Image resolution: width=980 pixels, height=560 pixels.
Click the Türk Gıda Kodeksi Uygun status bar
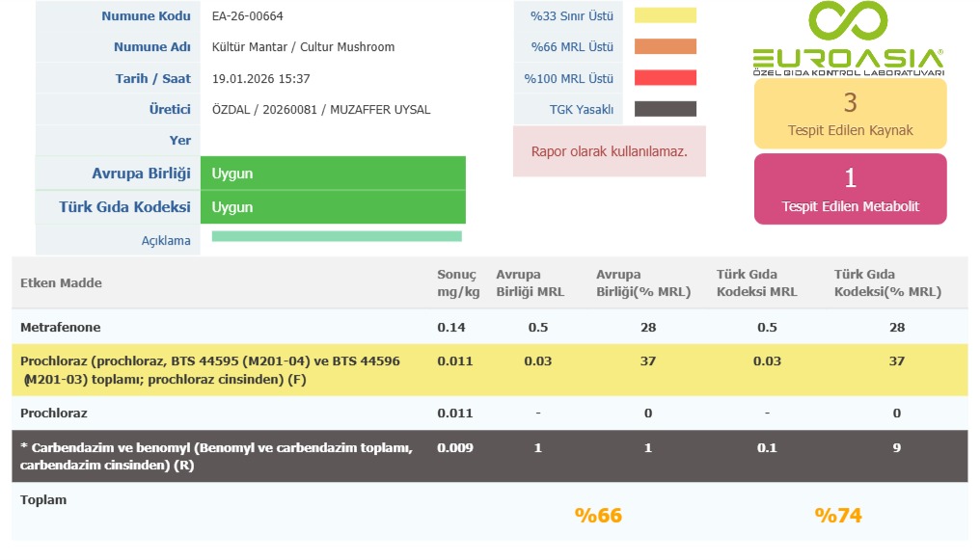coord(333,207)
